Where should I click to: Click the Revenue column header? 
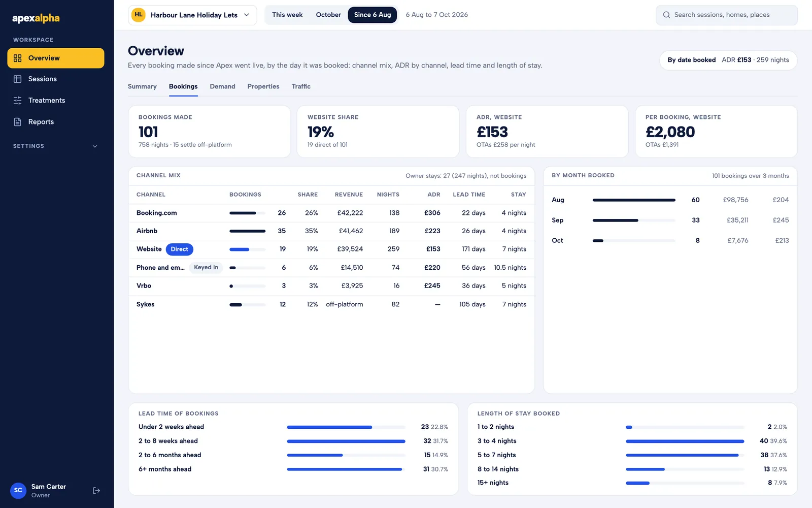(x=349, y=195)
